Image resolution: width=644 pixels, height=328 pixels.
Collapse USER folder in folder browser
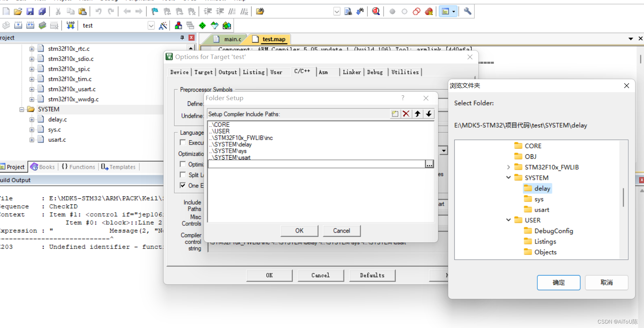click(x=508, y=220)
